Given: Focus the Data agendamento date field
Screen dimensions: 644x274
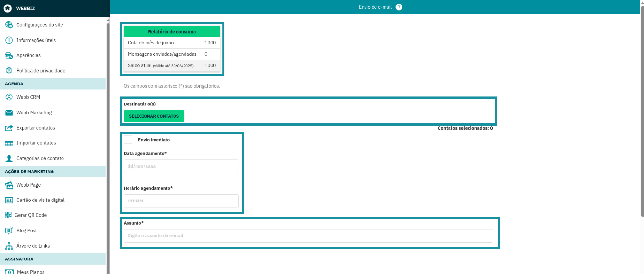Looking at the screenshot, I should coord(181,166).
